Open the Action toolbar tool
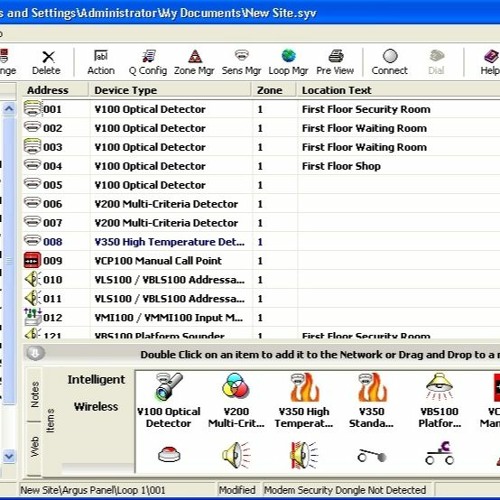Image resolution: width=500 pixels, height=500 pixels. coord(101,63)
